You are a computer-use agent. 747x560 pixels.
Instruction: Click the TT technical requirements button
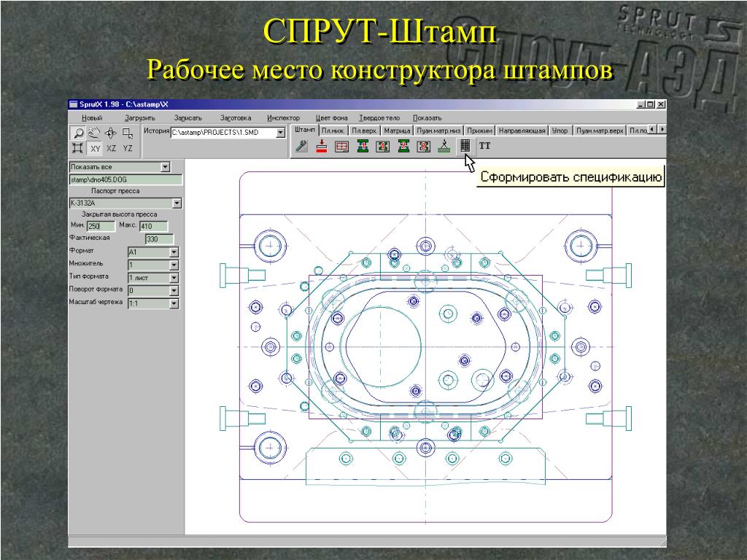click(484, 146)
